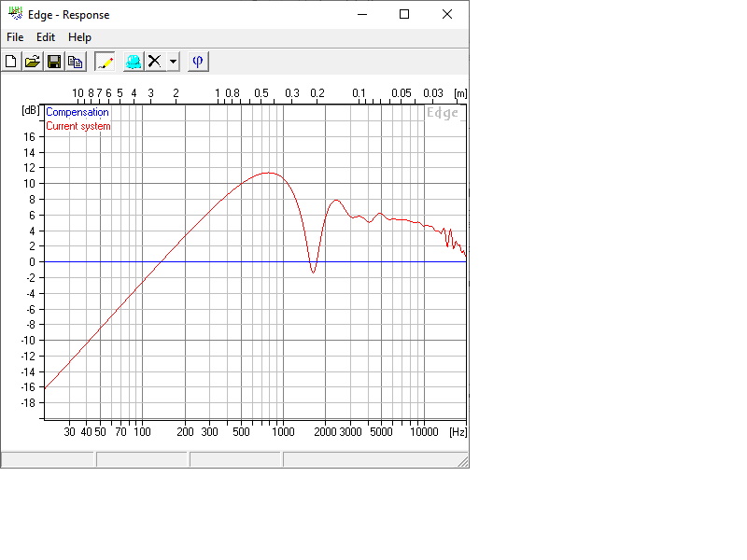This screenshot has width=747, height=560.
Task: Click the [dB] axis unit label
Action: click(x=31, y=110)
